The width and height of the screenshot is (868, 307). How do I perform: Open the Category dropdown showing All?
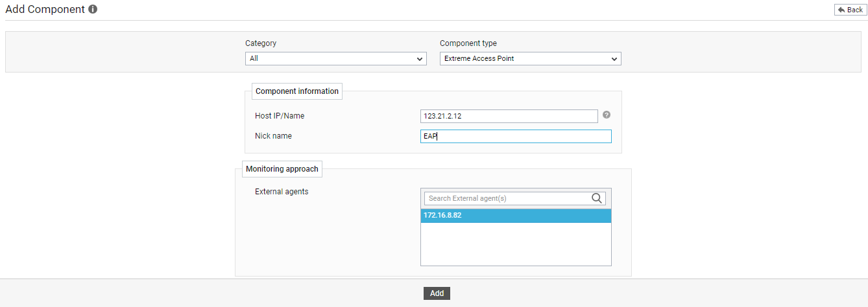pyautogui.click(x=335, y=58)
